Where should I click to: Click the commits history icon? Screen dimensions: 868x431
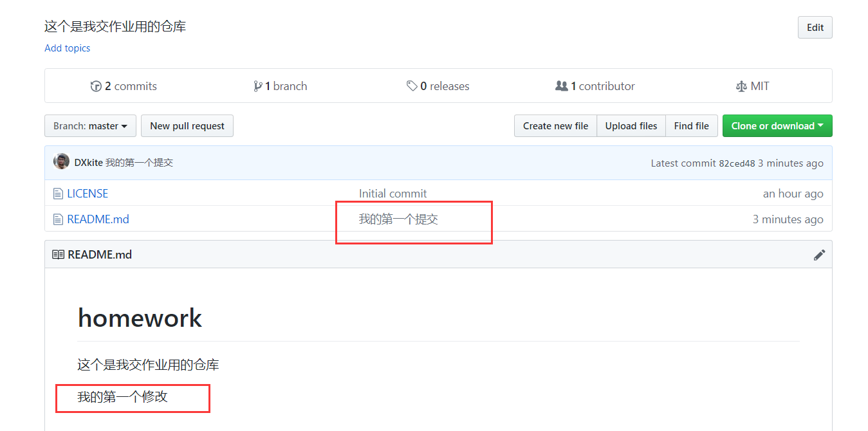pos(96,86)
